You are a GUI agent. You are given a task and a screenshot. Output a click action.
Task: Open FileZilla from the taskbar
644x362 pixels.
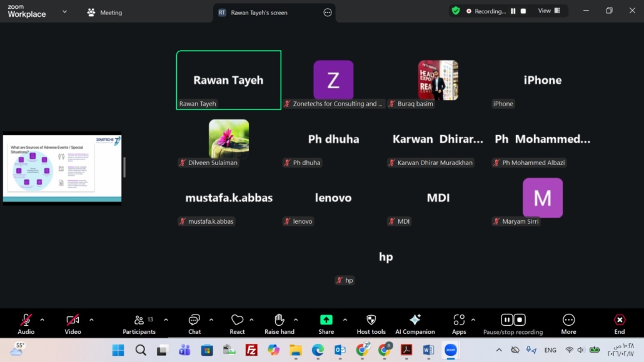251,350
